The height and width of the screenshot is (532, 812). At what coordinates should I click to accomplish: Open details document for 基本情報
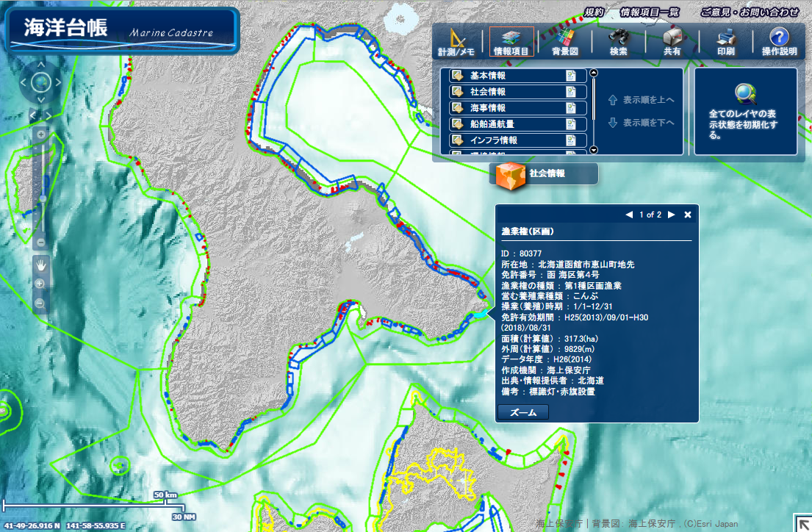[571, 76]
